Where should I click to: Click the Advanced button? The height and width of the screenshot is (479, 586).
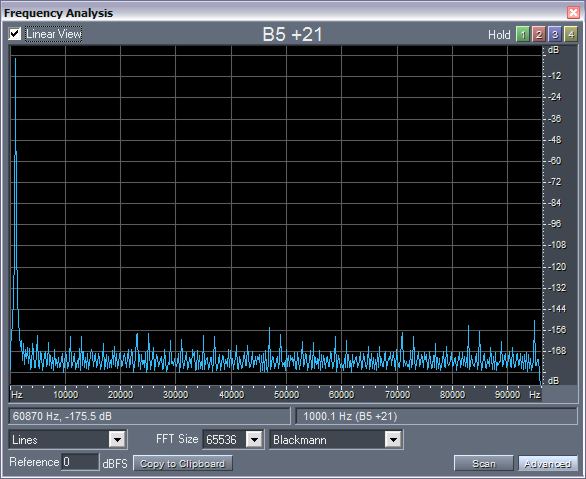548,463
